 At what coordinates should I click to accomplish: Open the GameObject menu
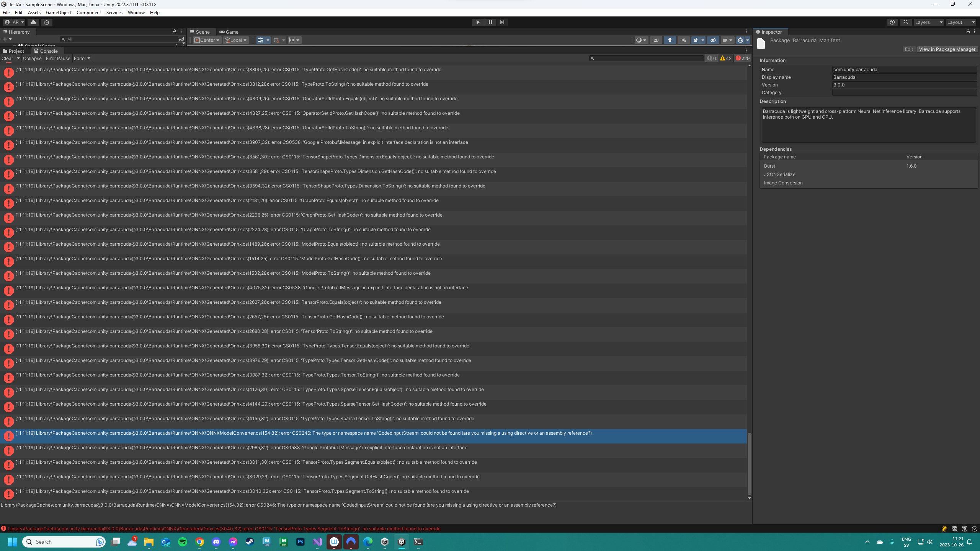point(58,13)
